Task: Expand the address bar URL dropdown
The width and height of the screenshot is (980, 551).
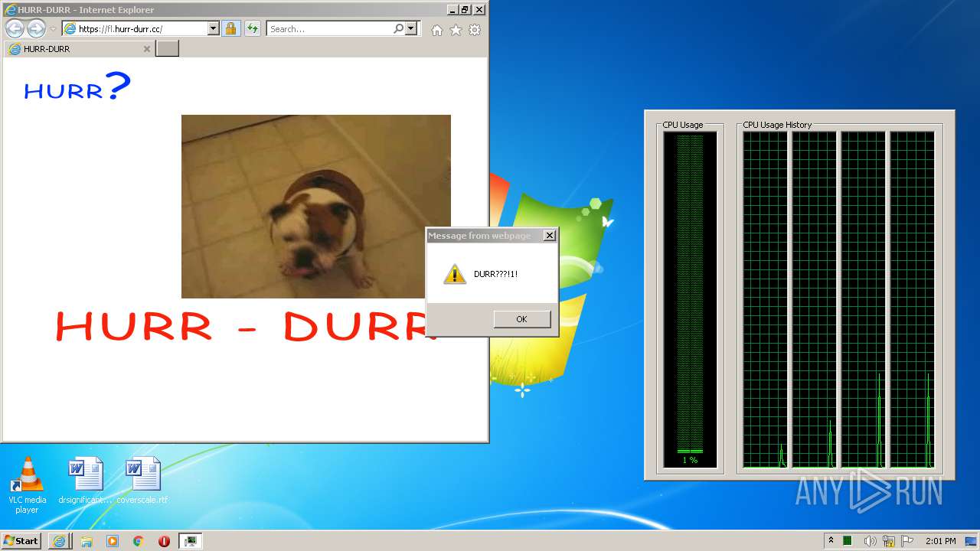Action: [214, 28]
